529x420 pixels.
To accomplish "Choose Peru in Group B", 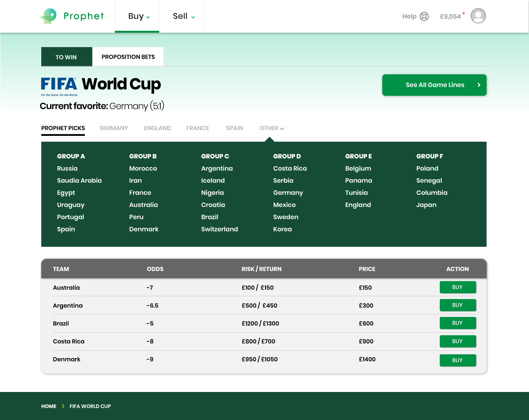I will point(136,217).
